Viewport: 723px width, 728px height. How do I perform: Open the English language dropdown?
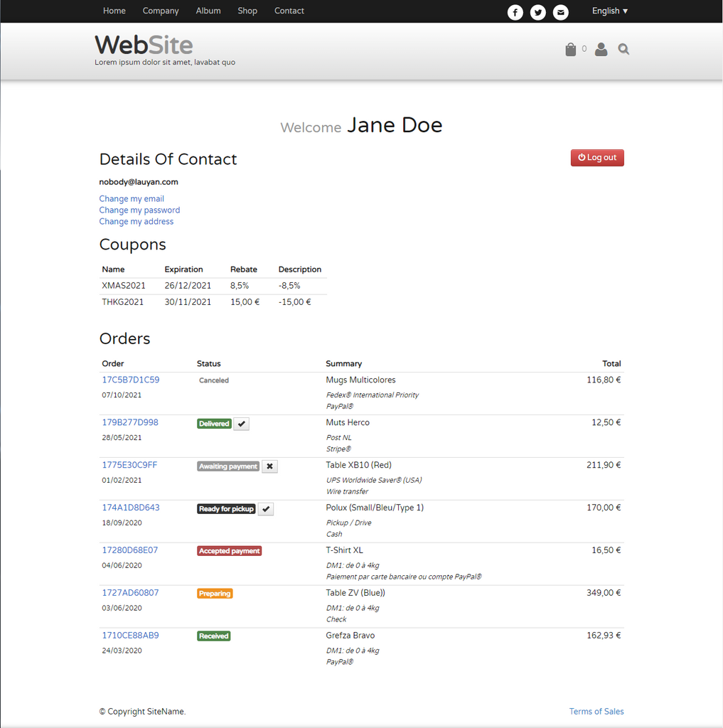[x=609, y=11]
